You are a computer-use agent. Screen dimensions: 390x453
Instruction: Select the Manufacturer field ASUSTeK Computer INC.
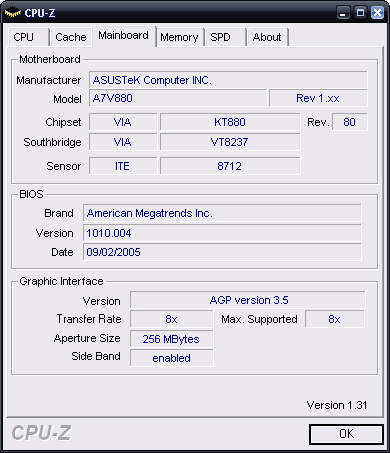click(x=228, y=80)
